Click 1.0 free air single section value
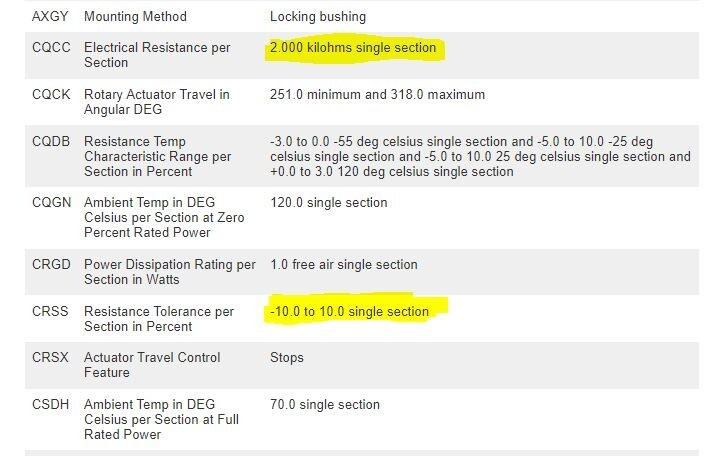Image resolution: width=707 pixels, height=456 pixels. pyautogui.click(x=344, y=265)
